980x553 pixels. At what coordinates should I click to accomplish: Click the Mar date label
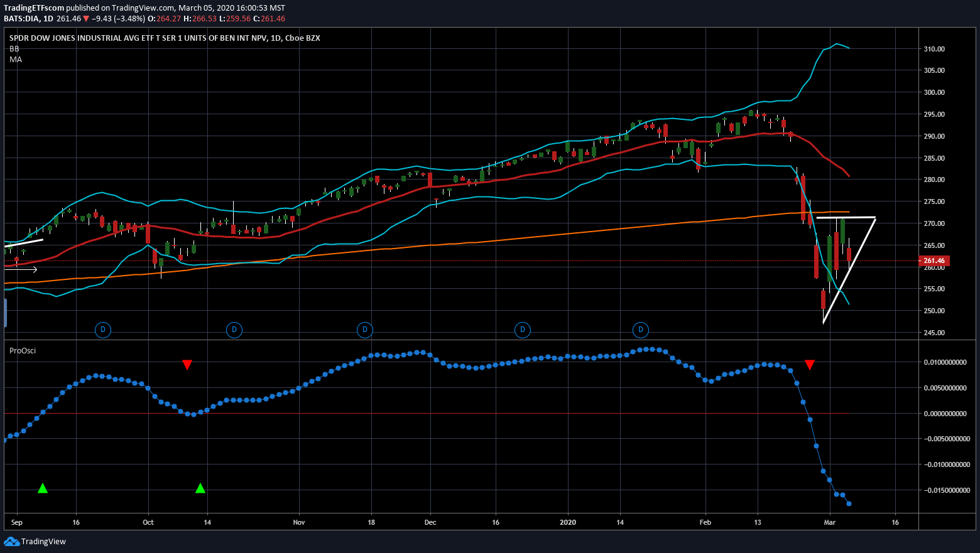coord(830,522)
